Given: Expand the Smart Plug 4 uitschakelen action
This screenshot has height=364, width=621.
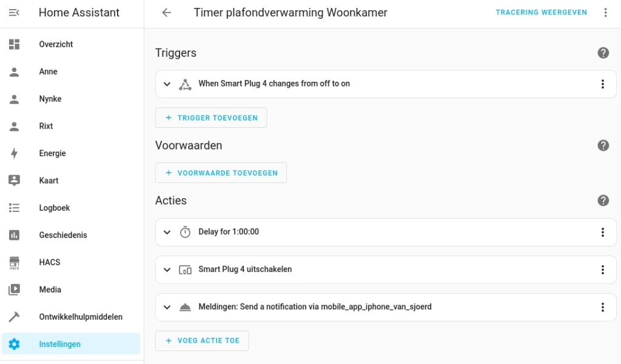Looking at the screenshot, I should 167,270.
